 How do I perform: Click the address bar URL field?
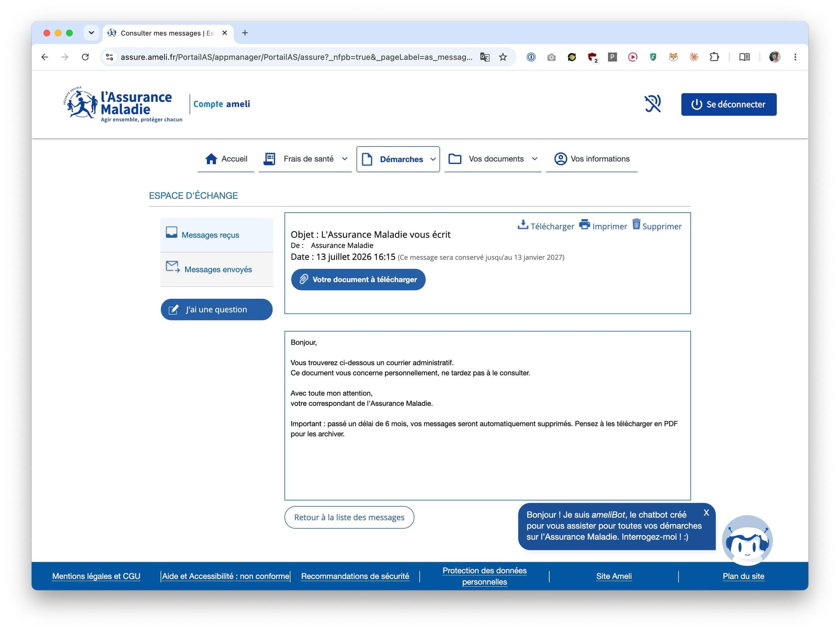(296, 57)
